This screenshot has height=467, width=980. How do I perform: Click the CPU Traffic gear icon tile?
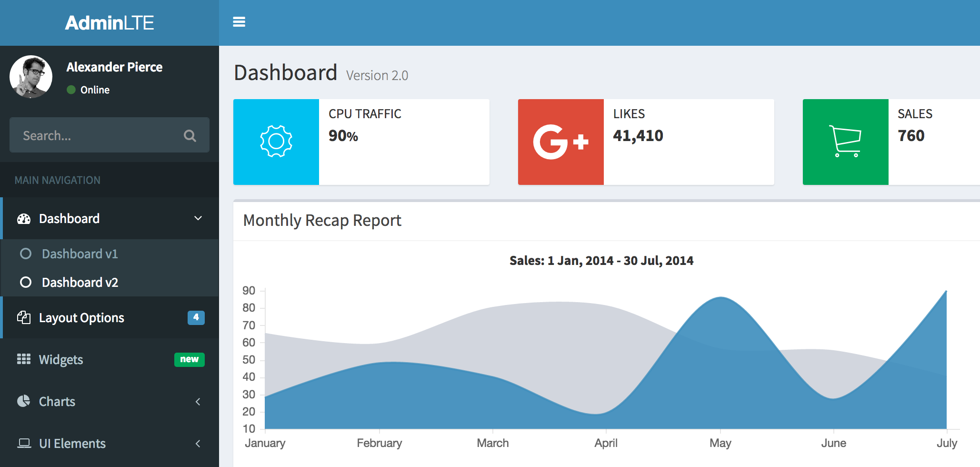(276, 142)
